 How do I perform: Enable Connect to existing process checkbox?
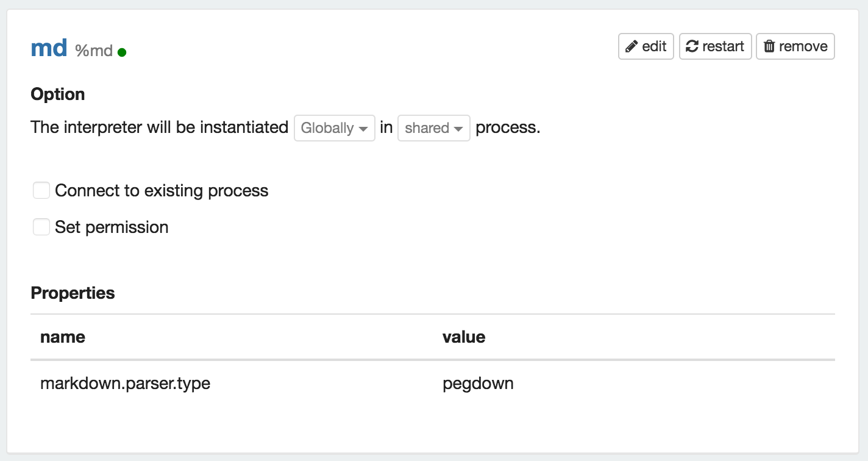click(x=41, y=190)
